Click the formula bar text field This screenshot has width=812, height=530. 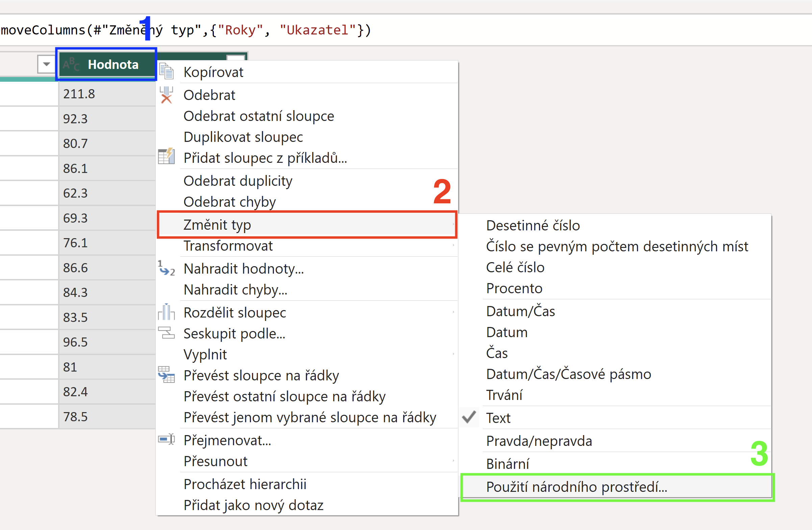pyautogui.click(x=406, y=30)
